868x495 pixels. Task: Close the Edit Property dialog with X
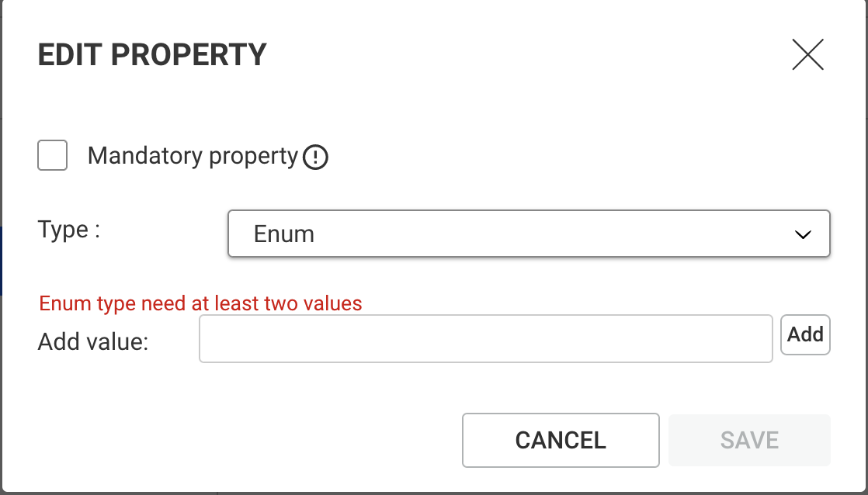[x=807, y=54]
